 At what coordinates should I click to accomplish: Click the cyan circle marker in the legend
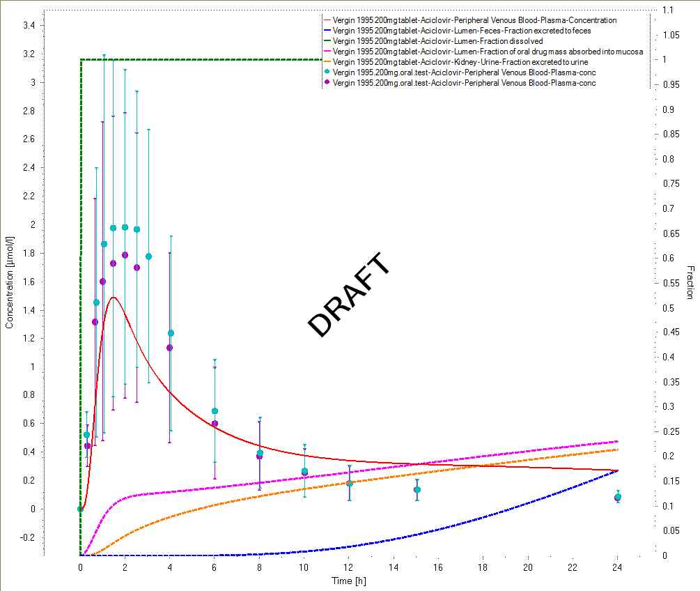pyautogui.click(x=328, y=72)
